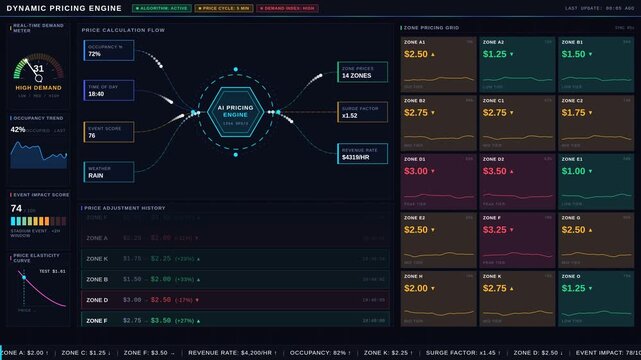Open the Zone A2 pricing card
The height and width of the screenshot is (360, 641).
coord(517,65)
